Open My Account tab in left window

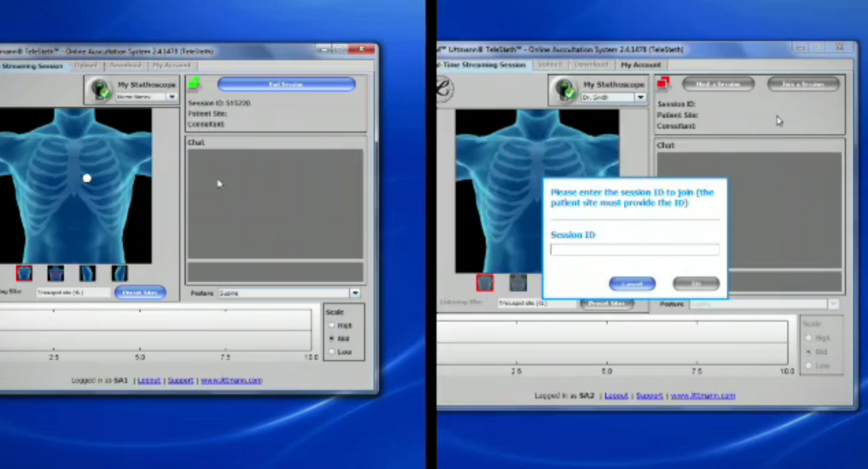point(172,66)
